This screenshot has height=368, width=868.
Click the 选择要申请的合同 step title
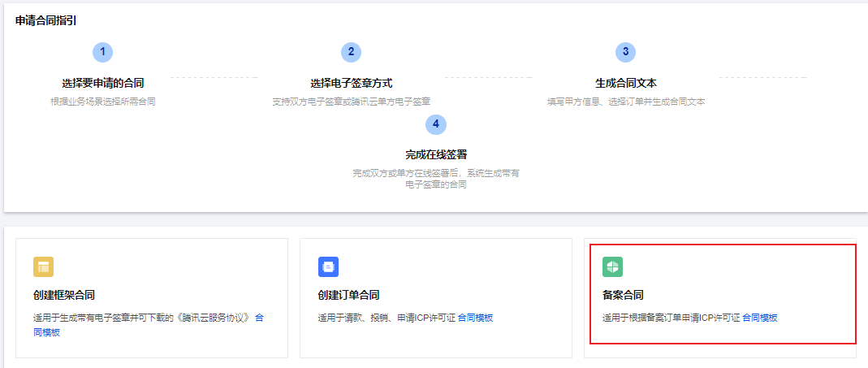coord(103,84)
